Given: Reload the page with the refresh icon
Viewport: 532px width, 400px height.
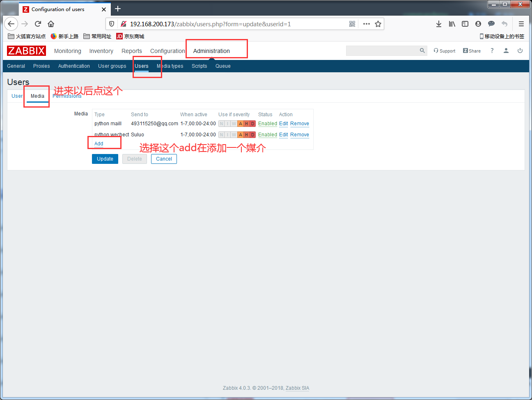Looking at the screenshot, I should (38, 24).
